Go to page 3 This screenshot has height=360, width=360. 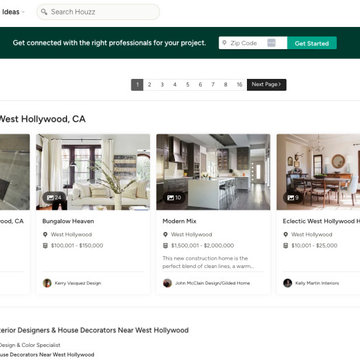tap(162, 85)
